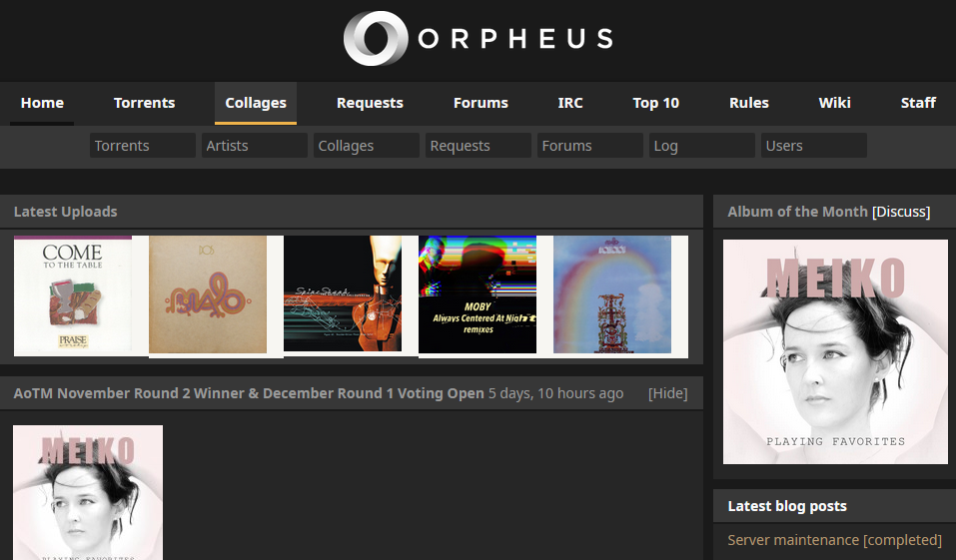Screen dimensions: 956x560
Task: Open the robot head album cover thumbnail
Action: 343,294
